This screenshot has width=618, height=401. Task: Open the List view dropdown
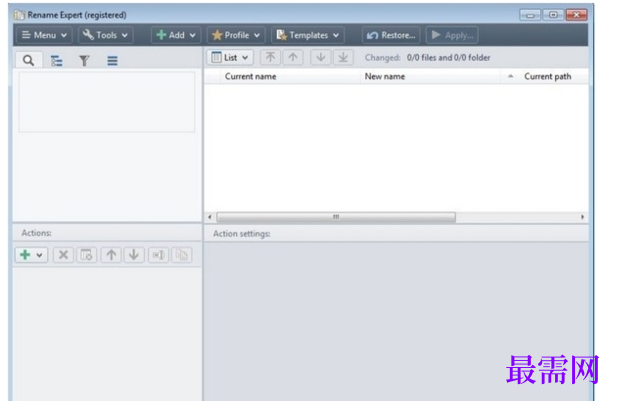230,58
